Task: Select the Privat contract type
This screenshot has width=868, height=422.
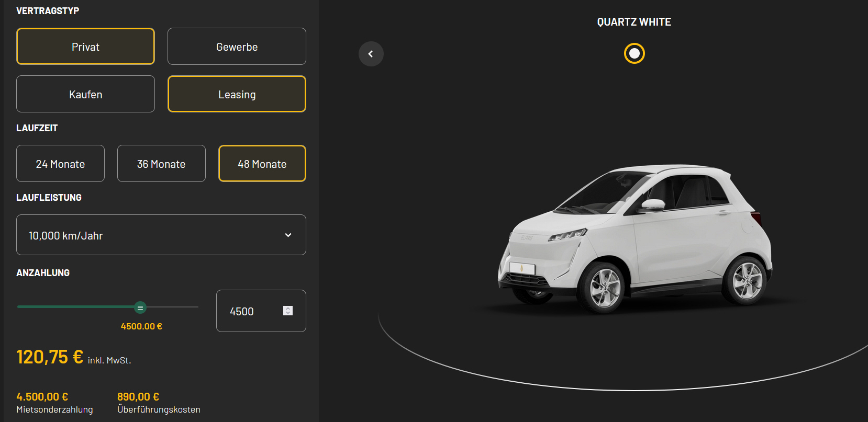Action: (85, 47)
